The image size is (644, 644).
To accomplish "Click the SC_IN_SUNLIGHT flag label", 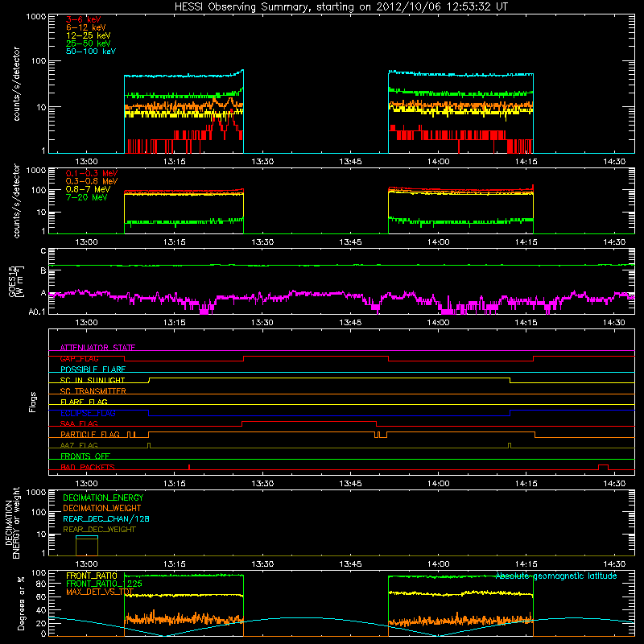I will tap(93, 380).
